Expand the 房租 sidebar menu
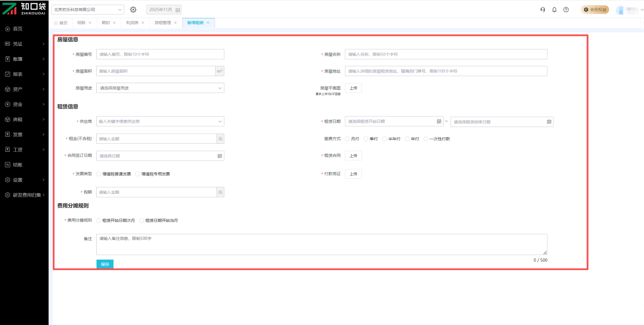The width and height of the screenshot is (644, 325). 24,120
